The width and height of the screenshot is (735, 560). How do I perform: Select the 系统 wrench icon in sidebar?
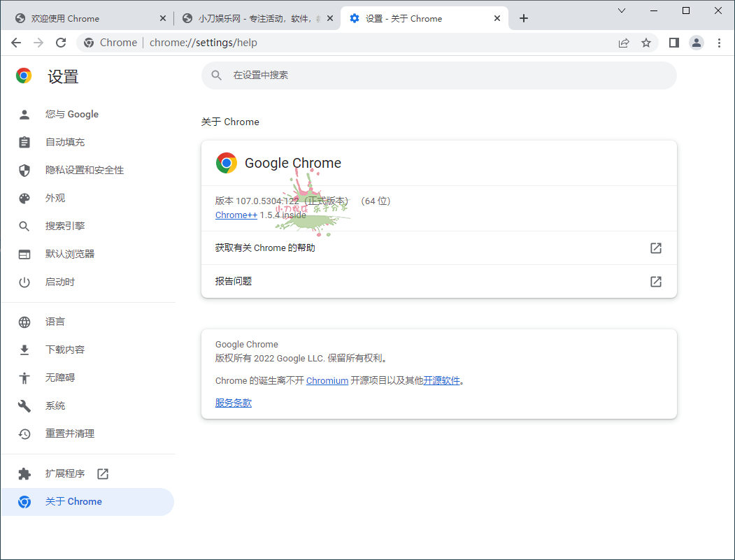point(24,405)
